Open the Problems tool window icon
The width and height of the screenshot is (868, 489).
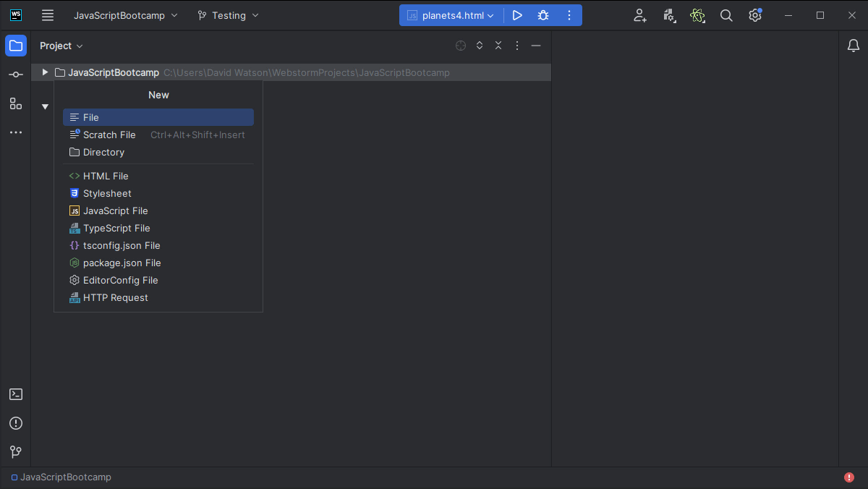[x=16, y=423]
